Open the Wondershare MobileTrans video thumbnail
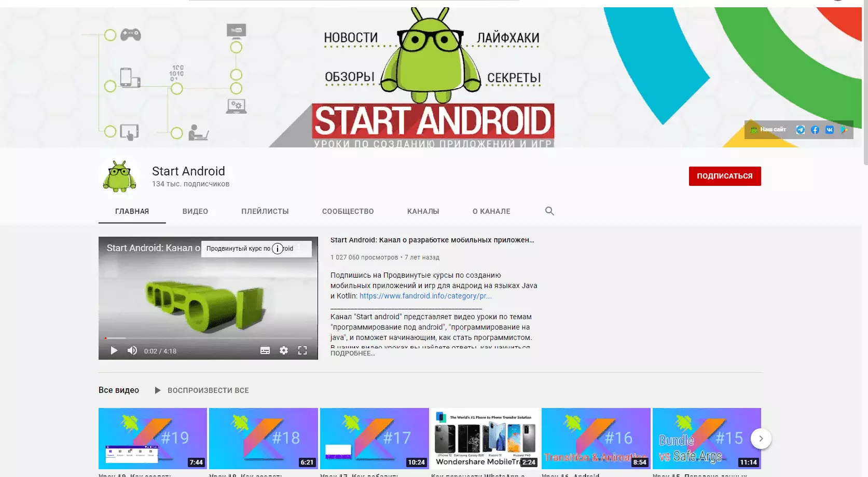 tap(485, 438)
